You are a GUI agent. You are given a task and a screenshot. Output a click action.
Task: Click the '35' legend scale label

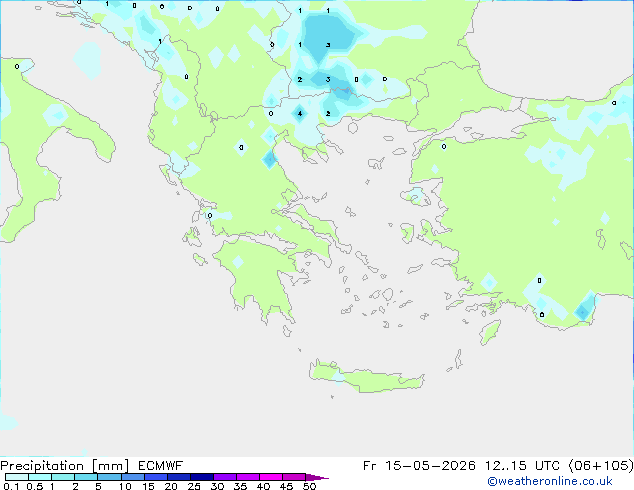point(240,486)
